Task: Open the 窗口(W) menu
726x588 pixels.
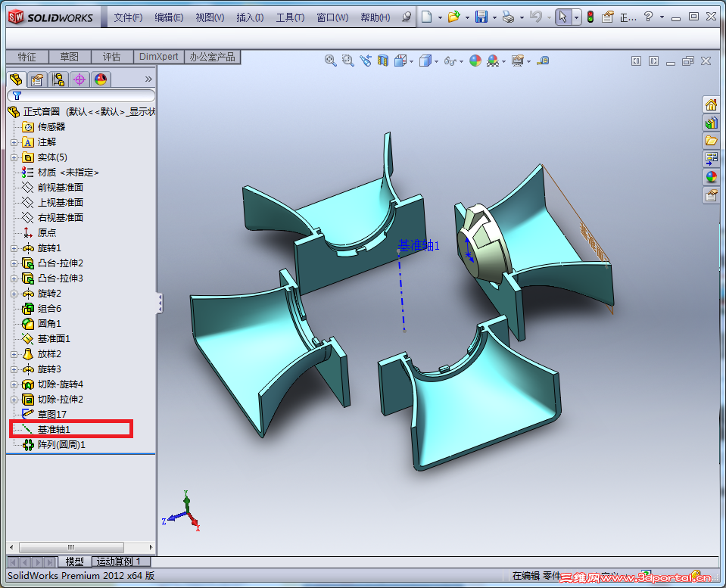Action: pos(332,17)
